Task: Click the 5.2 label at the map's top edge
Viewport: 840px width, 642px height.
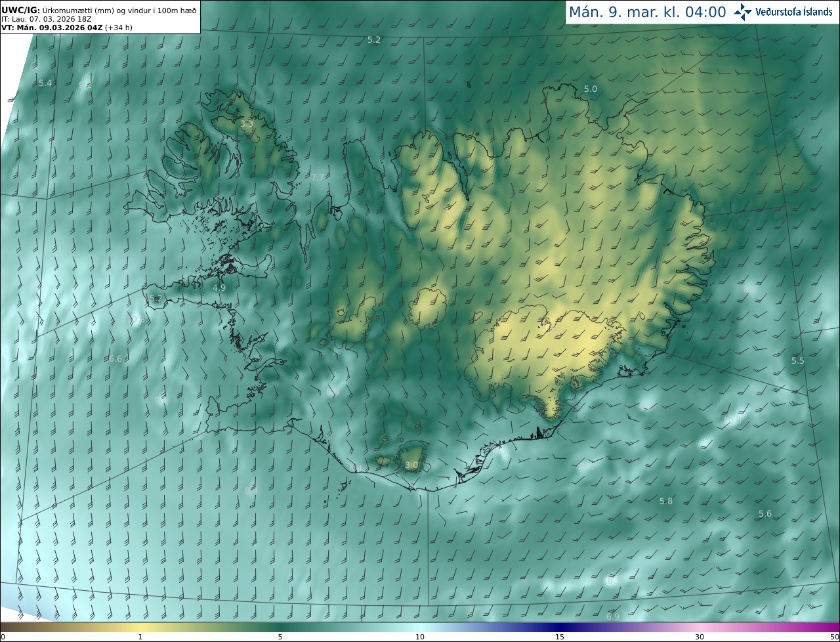Action: pos(374,39)
